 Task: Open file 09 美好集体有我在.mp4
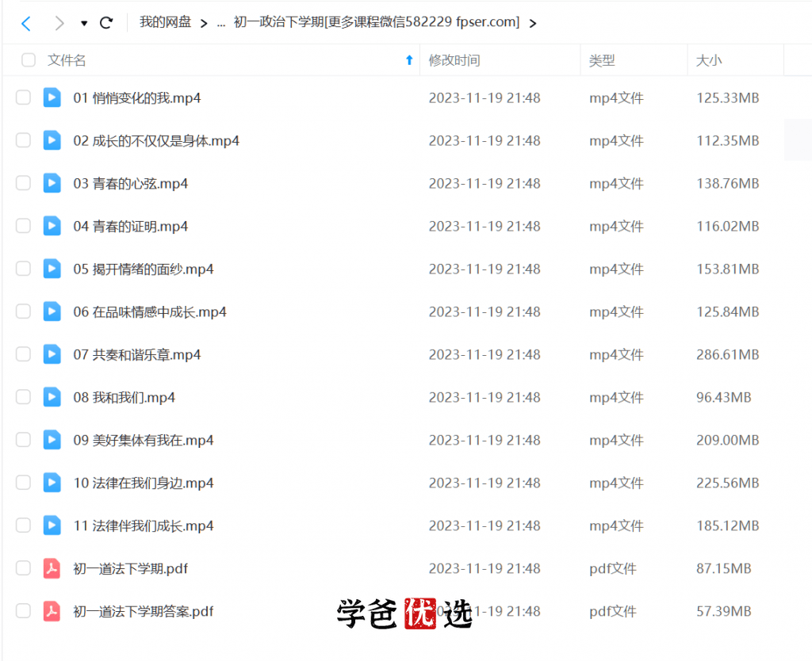[x=144, y=441]
